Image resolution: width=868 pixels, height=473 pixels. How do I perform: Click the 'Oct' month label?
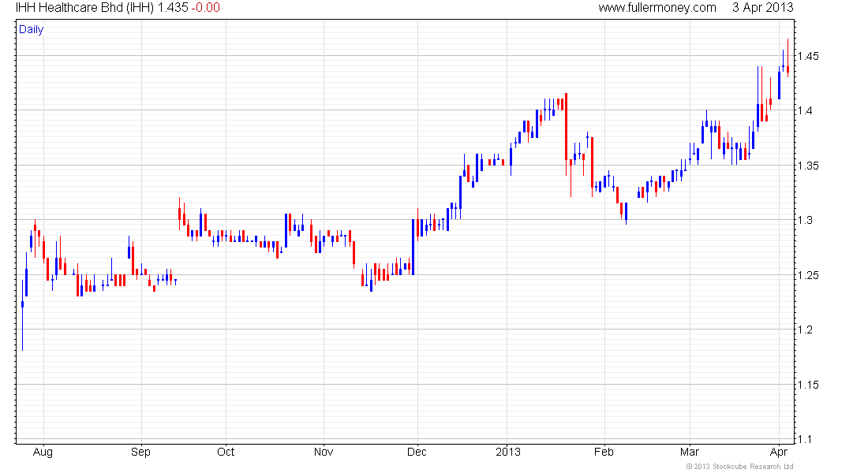tap(226, 452)
